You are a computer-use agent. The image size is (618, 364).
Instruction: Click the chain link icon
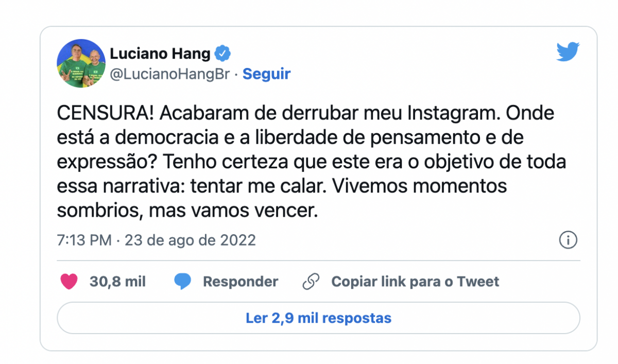311,282
